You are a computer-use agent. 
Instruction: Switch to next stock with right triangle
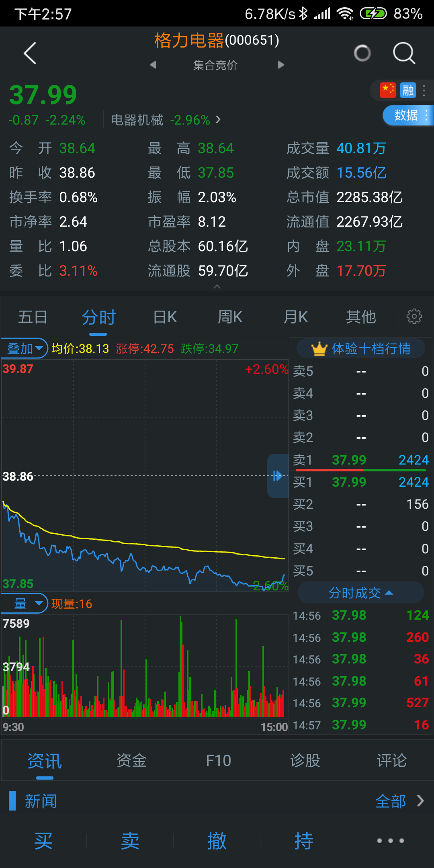281,65
